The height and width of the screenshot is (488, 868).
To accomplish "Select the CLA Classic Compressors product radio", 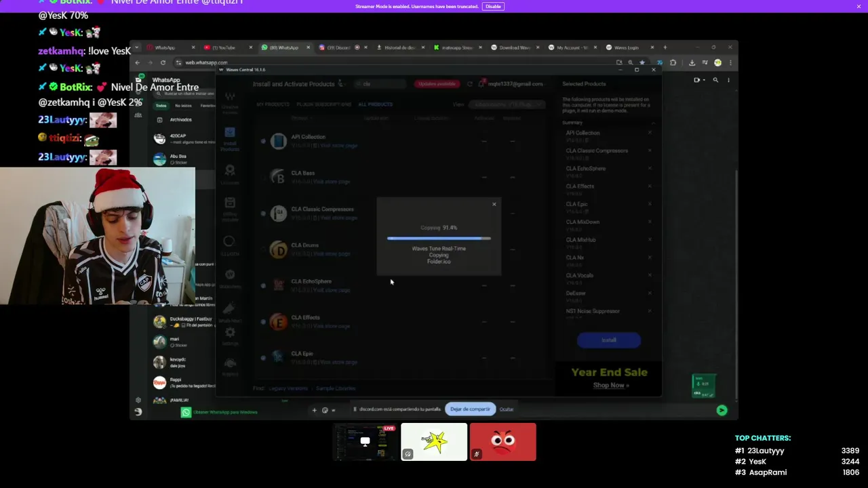I will [x=263, y=213].
